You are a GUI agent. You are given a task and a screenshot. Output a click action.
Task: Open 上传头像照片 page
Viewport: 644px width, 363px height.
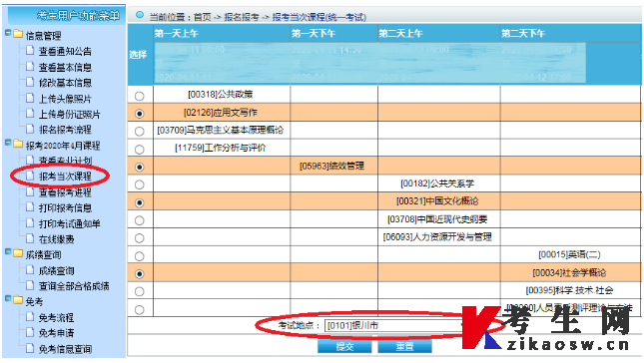[65, 99]
